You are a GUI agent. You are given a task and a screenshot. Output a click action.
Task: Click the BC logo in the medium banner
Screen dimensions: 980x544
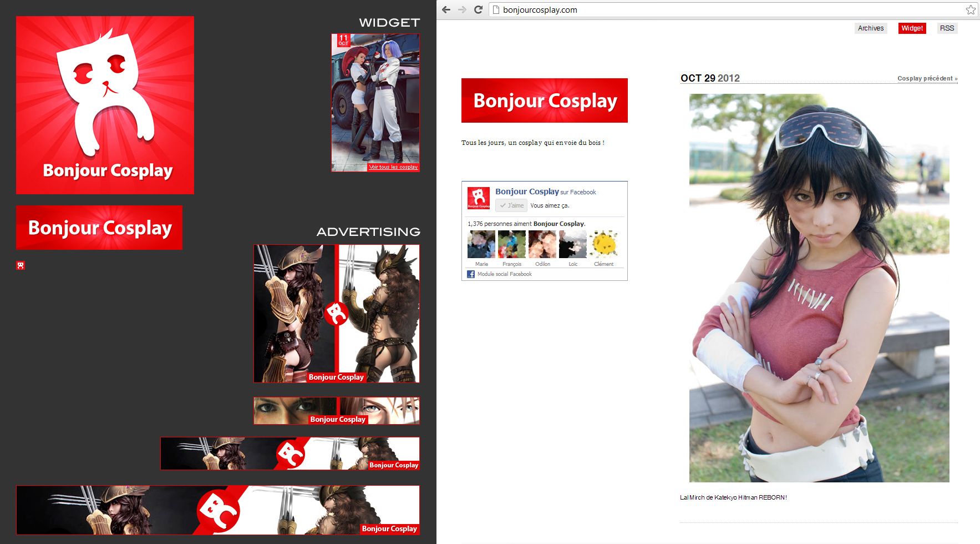(x=291, y=454)
